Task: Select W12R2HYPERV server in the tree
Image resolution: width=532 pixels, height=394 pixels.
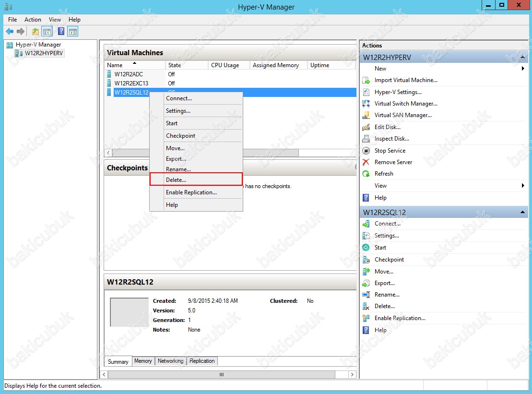Action: pos(44,53)
